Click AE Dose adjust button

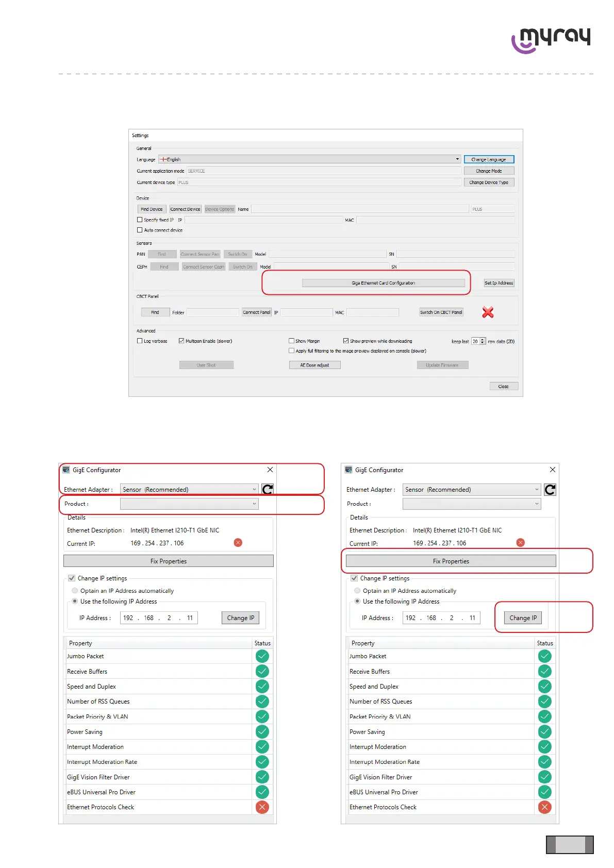point(314,365)
